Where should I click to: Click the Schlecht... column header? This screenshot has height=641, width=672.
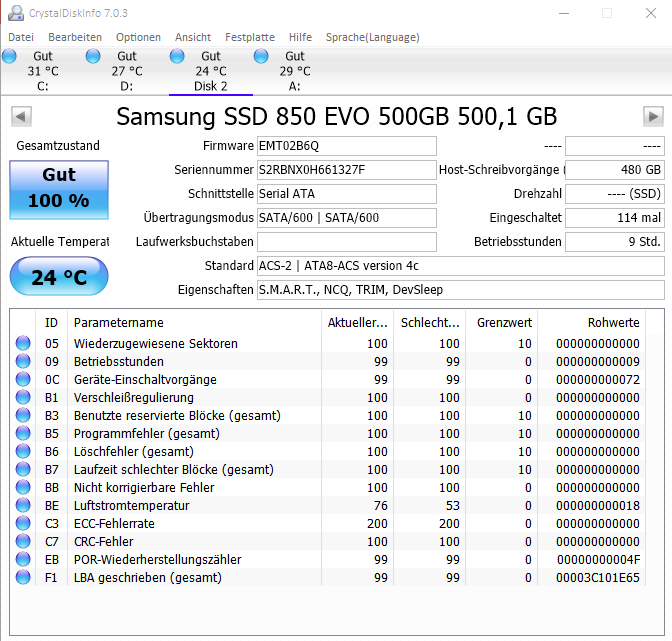click(x=429, y=323)
